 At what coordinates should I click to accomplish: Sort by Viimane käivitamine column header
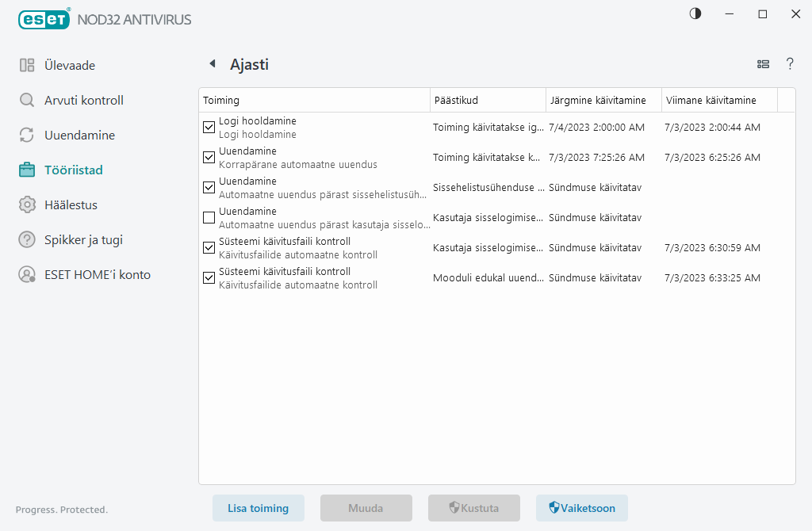718,101
